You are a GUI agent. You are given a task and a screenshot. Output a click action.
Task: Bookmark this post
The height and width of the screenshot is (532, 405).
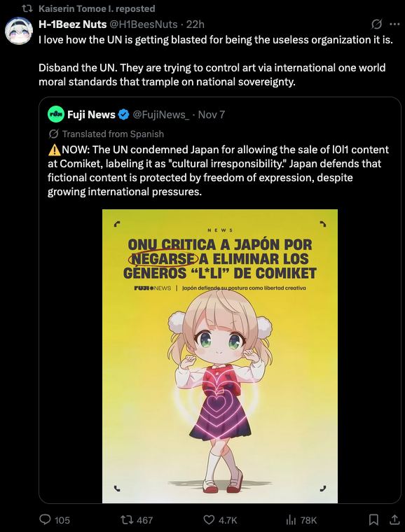(373, 520)
